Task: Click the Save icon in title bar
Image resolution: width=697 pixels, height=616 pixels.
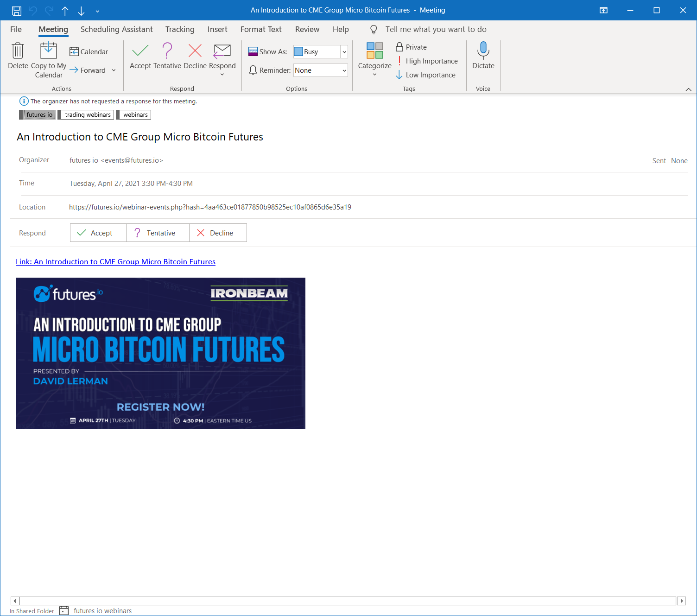Action: [x=17, y=10]
